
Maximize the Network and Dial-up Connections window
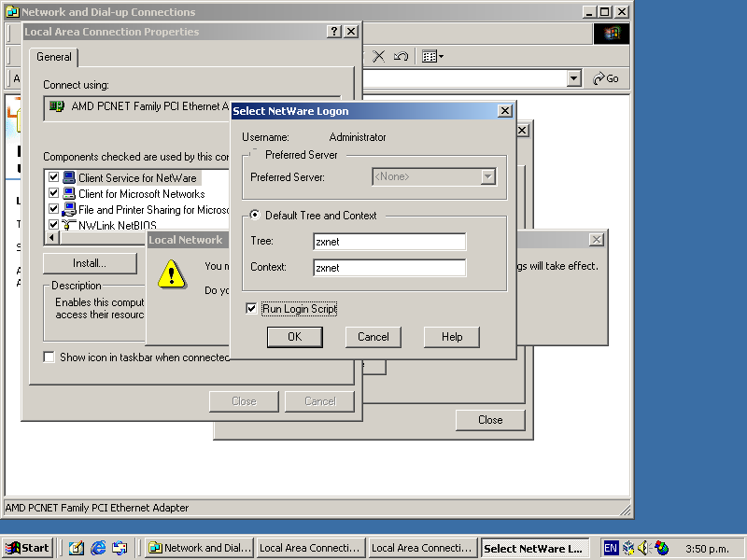click(x=604, y=11)
